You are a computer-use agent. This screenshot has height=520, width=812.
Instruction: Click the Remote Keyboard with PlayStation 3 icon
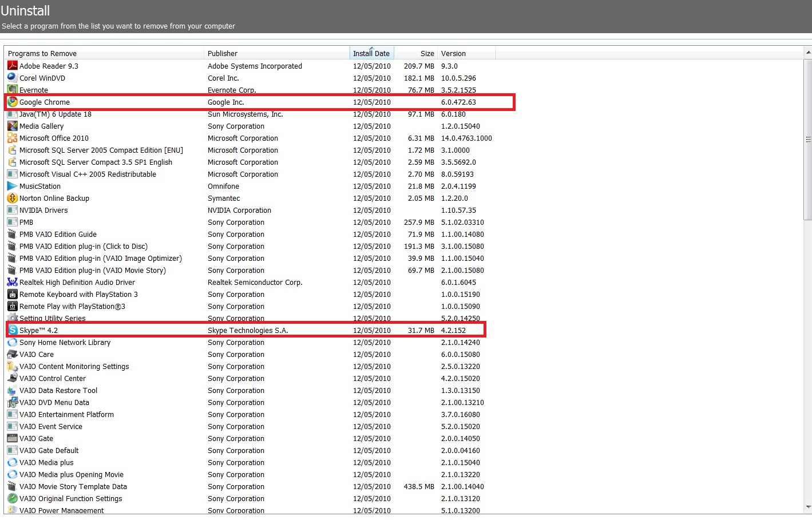(x=12, y=294)
